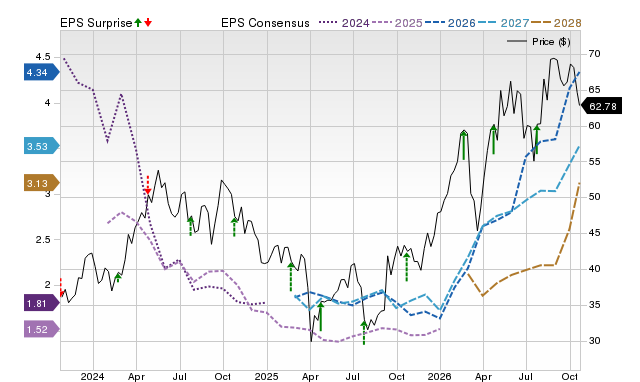The height and width of the screenshot is (382, 640).
Task: Click the 45 label on the price axis
Action: coord(594,233)
